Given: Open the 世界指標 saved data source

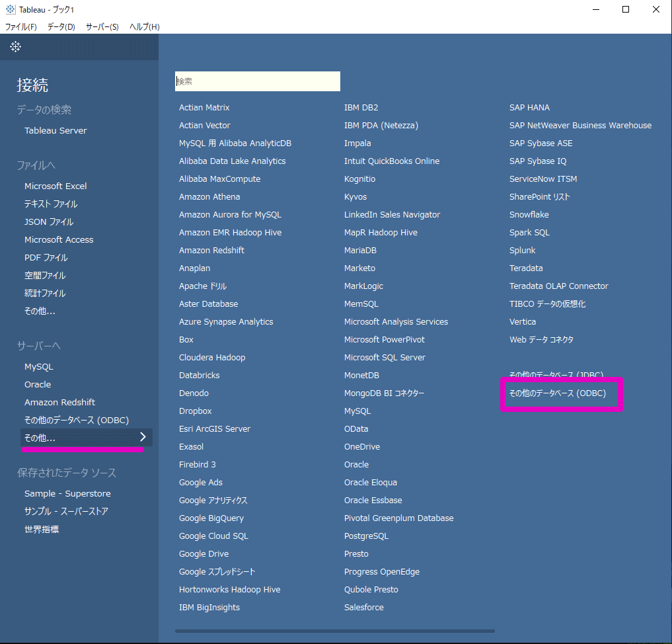Looking at the screenshot, I should pos(42,530).
